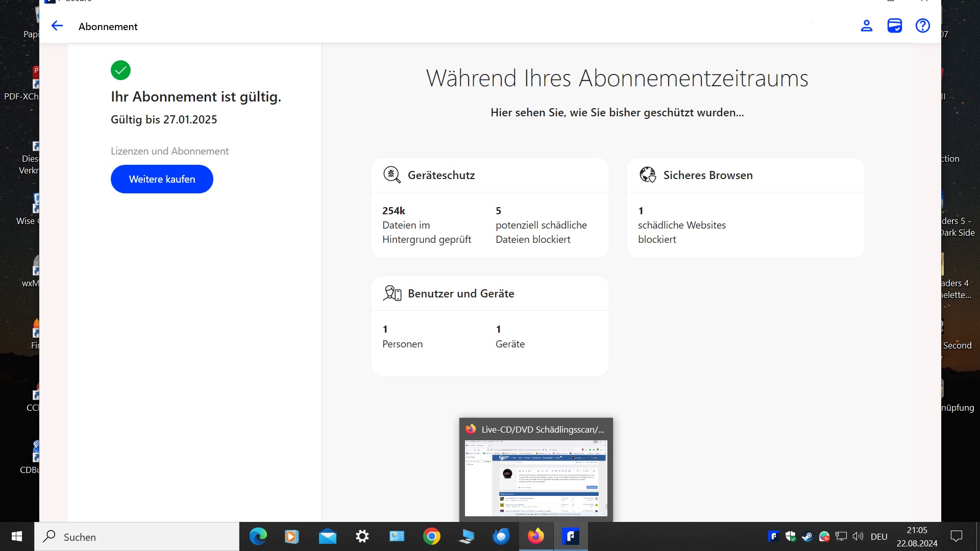Open the F-Secure icon in system tray
980x551 pixels.
tap(773, 536)
